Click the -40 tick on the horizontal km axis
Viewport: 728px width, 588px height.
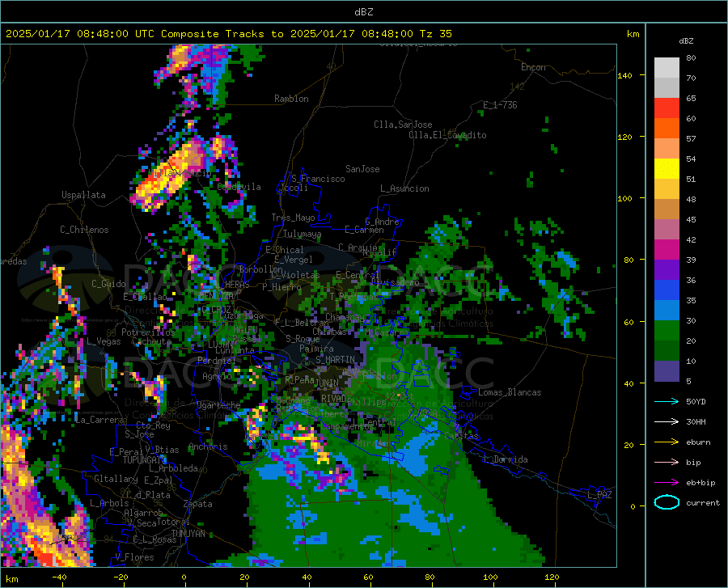coord(59,577)
